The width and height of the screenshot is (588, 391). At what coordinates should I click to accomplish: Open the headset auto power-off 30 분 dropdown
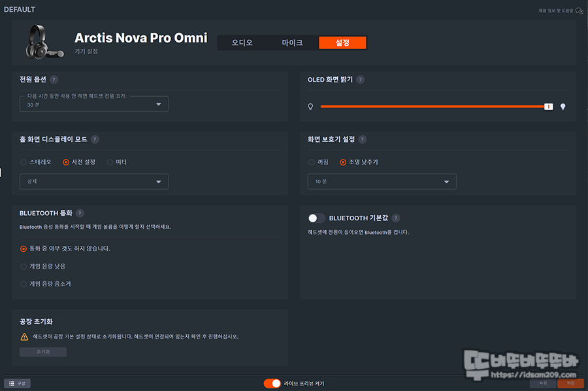(x=93, y=104)
